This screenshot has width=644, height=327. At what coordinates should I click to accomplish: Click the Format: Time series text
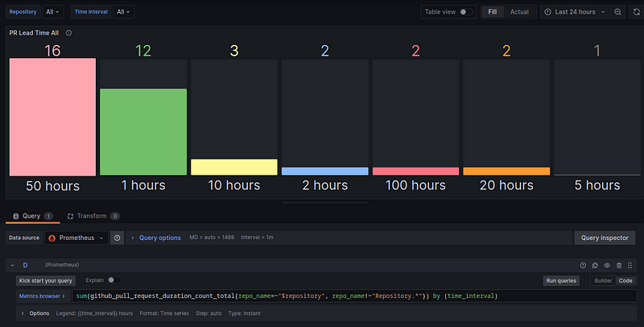pyautogui.click(x=164, y=313)
